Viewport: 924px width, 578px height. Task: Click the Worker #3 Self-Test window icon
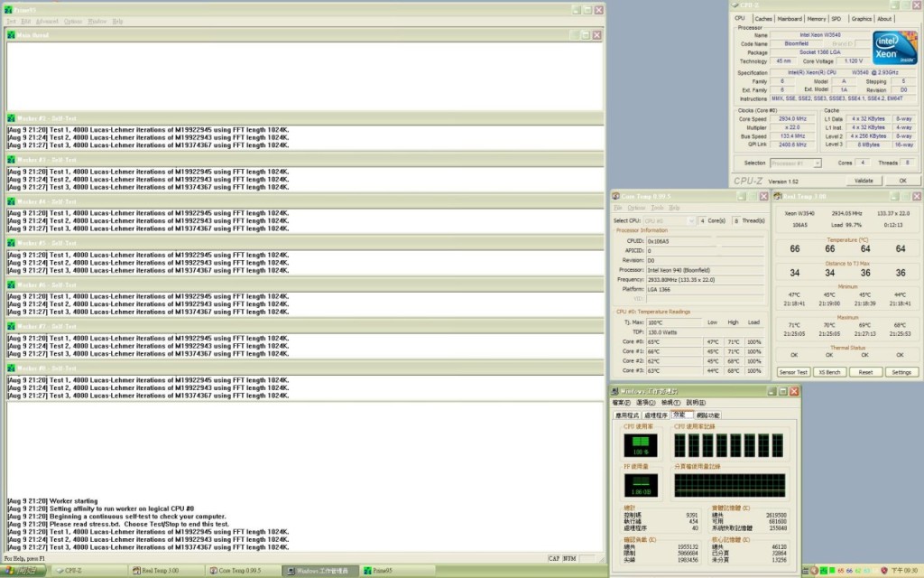point(11,160)
